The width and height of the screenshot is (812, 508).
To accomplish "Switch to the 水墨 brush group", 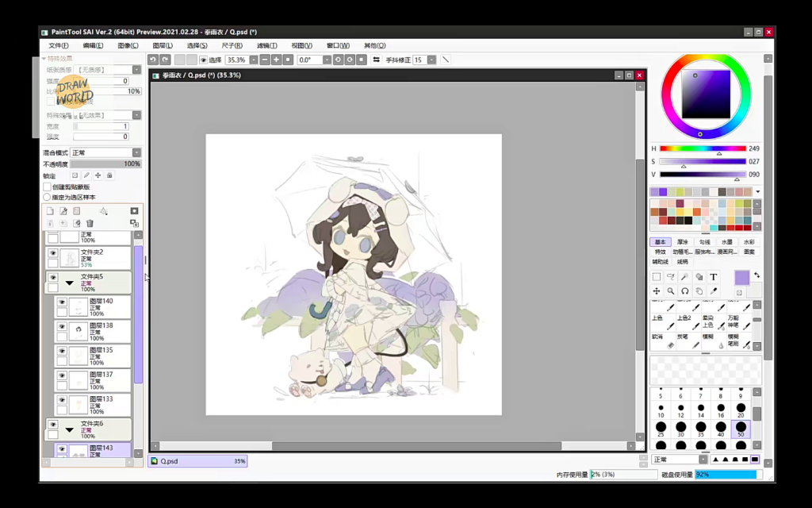I will coord(726,242).
